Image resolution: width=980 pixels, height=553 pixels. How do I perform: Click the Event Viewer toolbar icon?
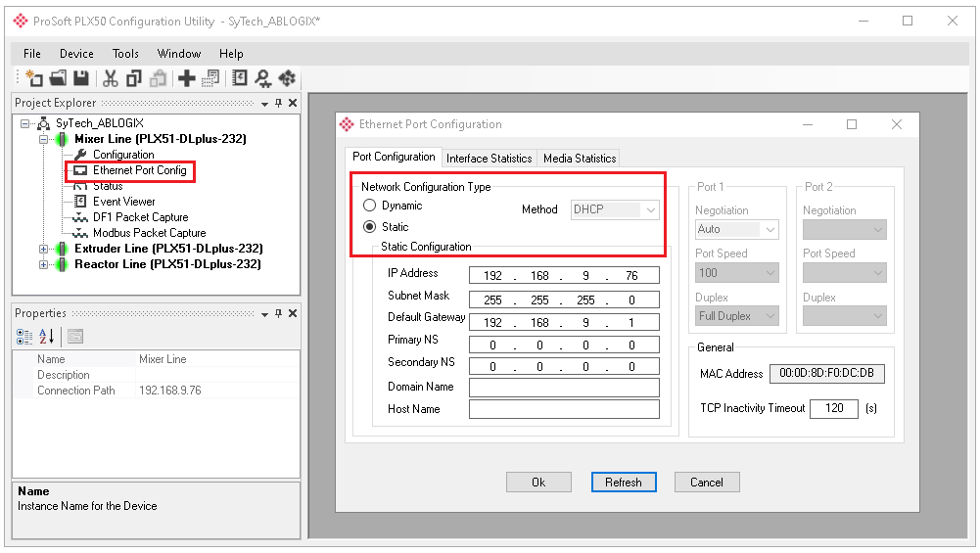coord(240,78)
